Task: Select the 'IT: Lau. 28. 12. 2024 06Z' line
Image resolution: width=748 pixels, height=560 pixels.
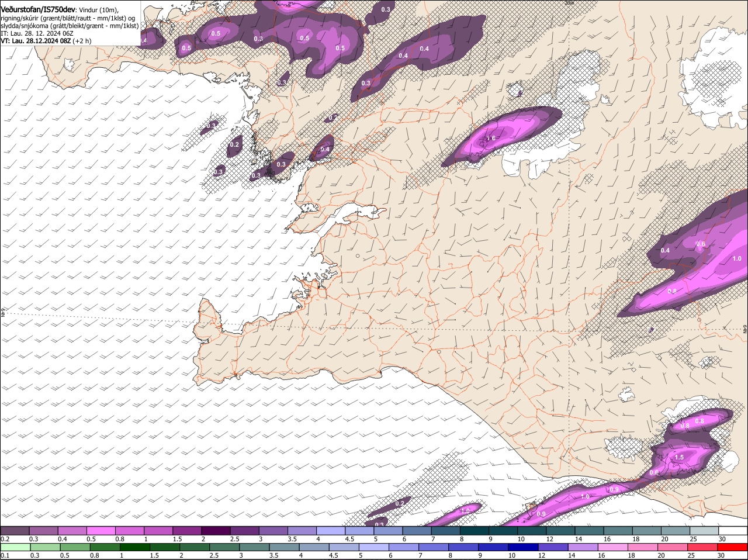Action: click(x=36, y=33)
